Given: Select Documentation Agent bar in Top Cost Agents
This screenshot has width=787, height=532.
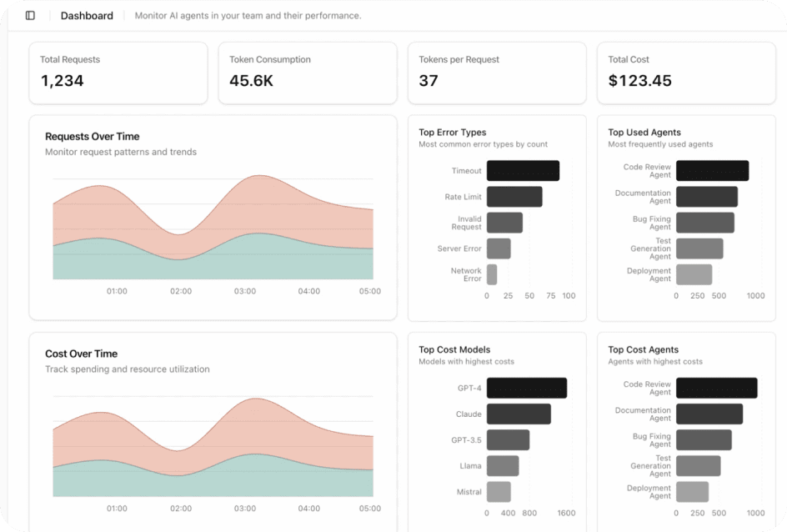Looking at the screenshot, I should (x=709, y=414).
